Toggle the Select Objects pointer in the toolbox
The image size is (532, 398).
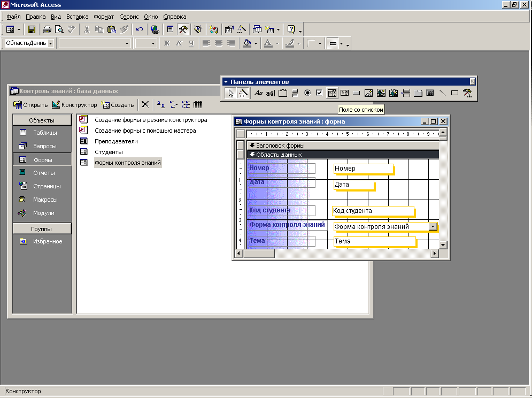tap(231, 93)
